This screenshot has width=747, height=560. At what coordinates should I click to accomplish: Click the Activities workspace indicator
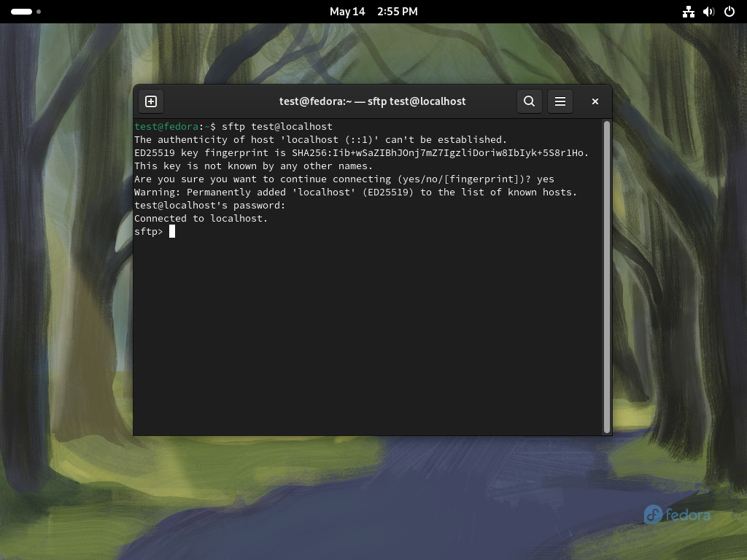(x=26, y=12)
